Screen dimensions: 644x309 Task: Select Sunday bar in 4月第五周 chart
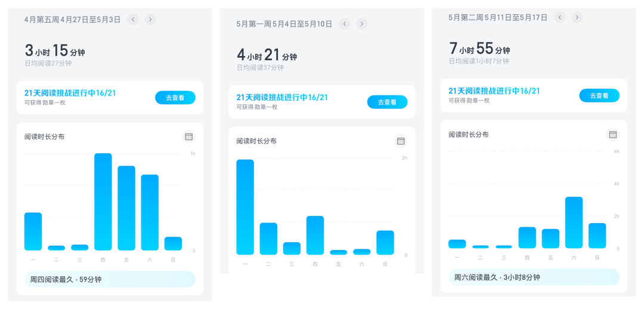(174, 243)
